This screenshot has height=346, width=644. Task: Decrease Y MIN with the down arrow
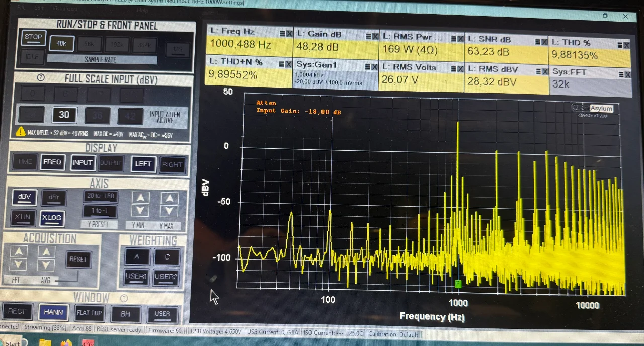pos(140,211)
